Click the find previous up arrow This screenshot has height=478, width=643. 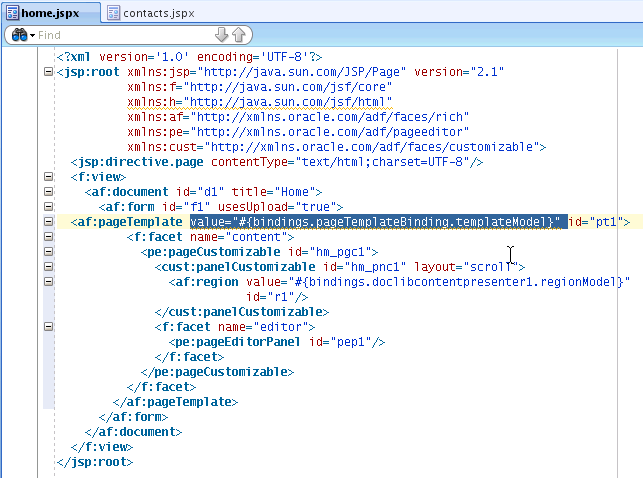click(x=239, y=35)
